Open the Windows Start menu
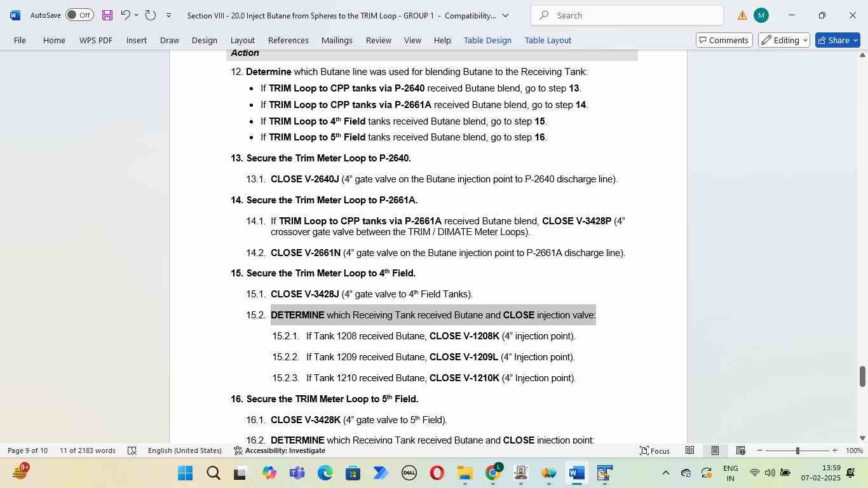The height and width of the screenshot is (488, 868). click(x=186, y=473)
